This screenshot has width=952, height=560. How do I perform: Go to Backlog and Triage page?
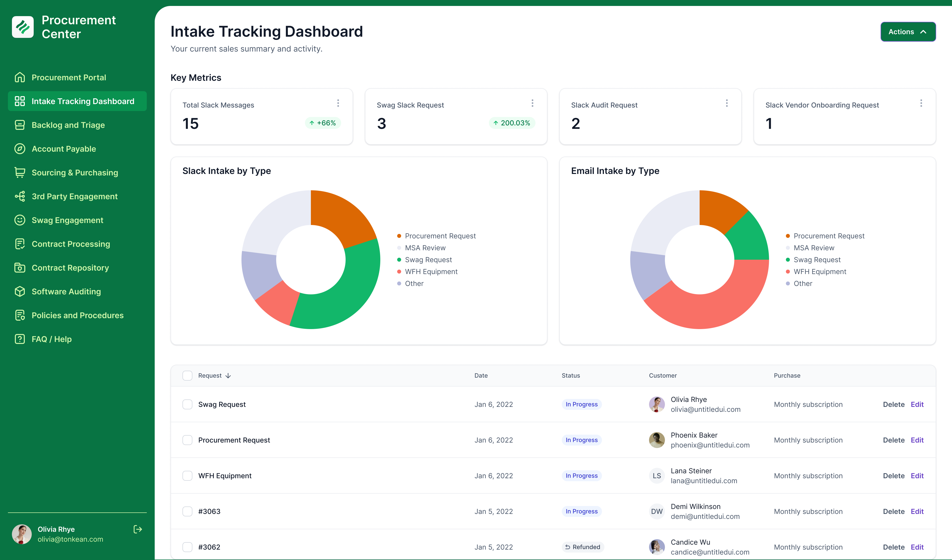[68, 125]
